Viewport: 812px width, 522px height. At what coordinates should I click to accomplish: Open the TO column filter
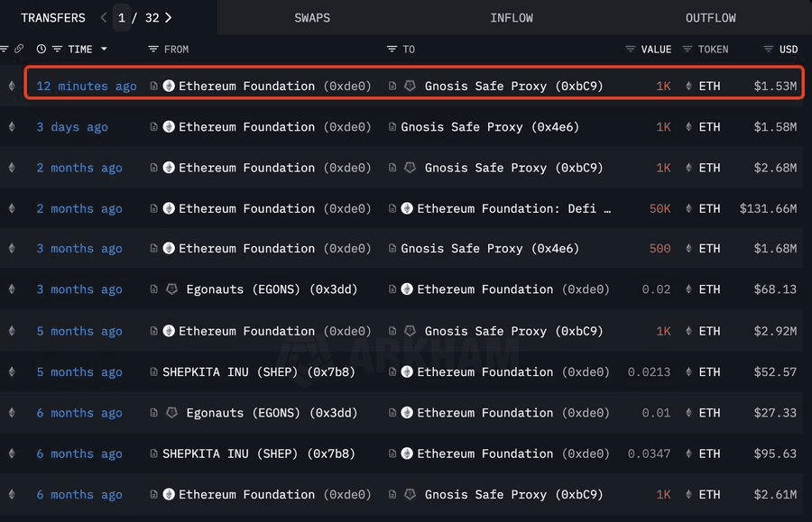coord(392,49)
